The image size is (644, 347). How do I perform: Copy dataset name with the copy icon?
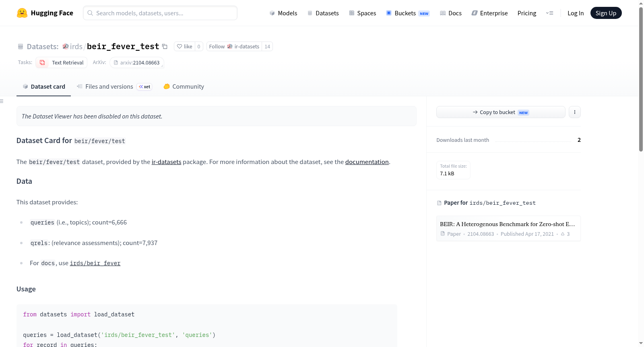click(x=165, y=46)
